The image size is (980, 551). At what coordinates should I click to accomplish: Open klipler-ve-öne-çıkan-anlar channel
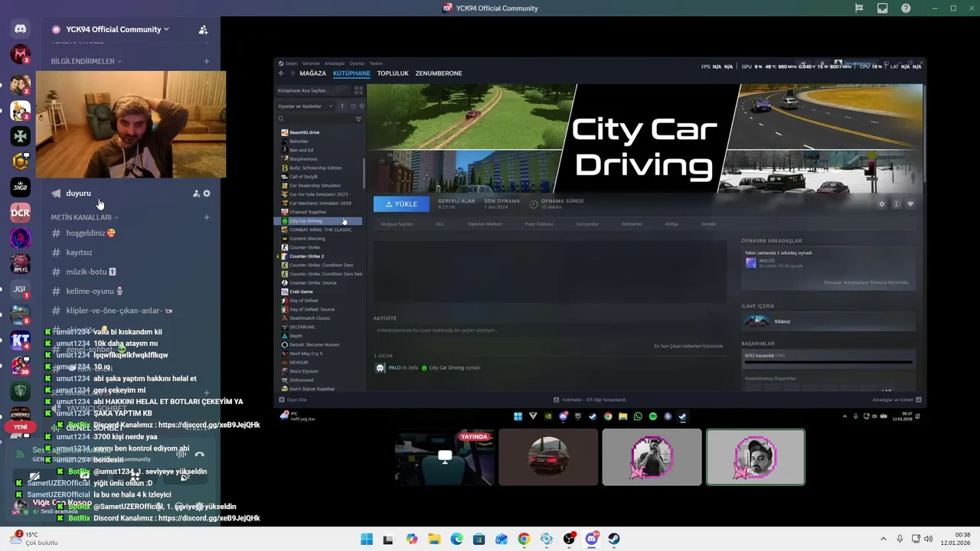(x=119, y=311)
